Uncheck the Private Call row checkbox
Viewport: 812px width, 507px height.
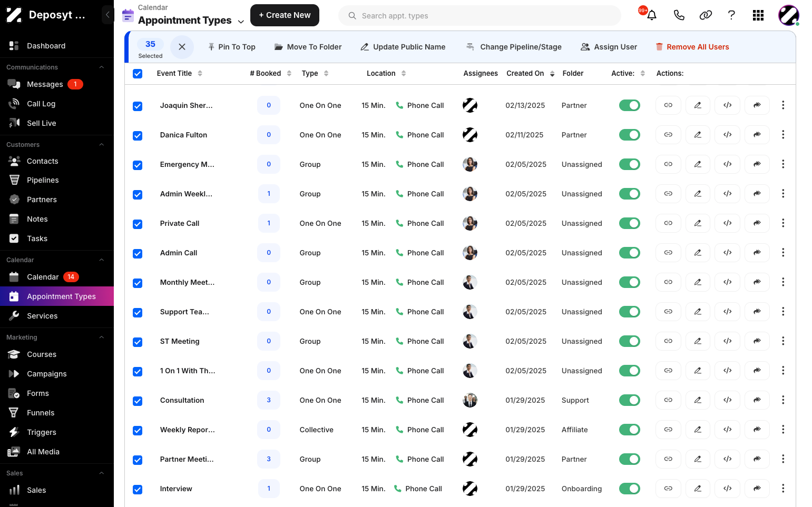[x=138, y=224]
